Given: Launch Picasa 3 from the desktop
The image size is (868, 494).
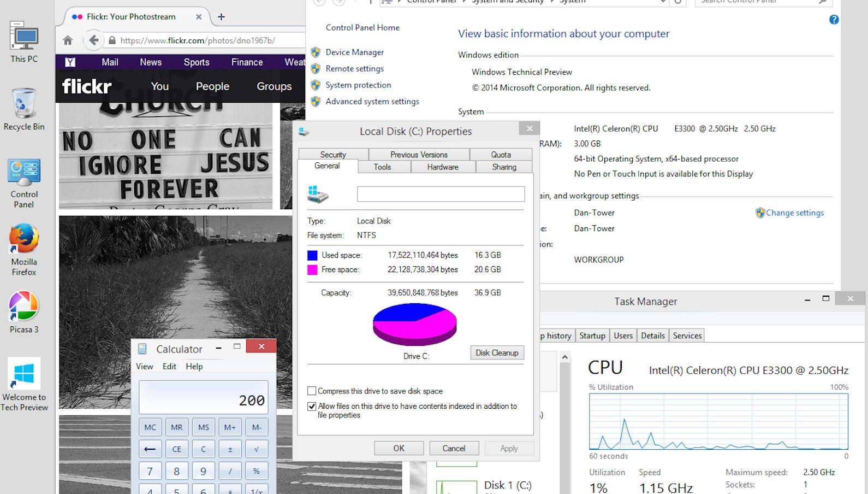Looking at the screenshot, I should click(24, 311).
